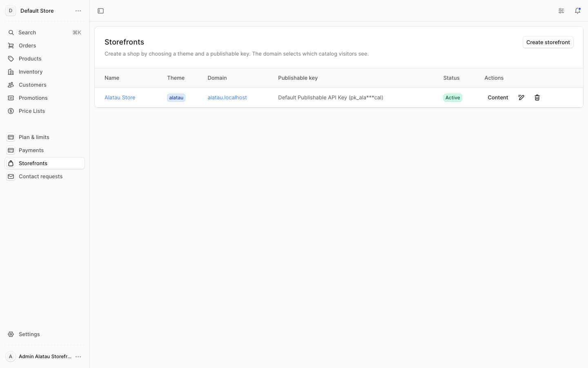Viewport: 588px width, 368px height.
Task: Open Contact requests label in sidebar
Action: [40, 177]
